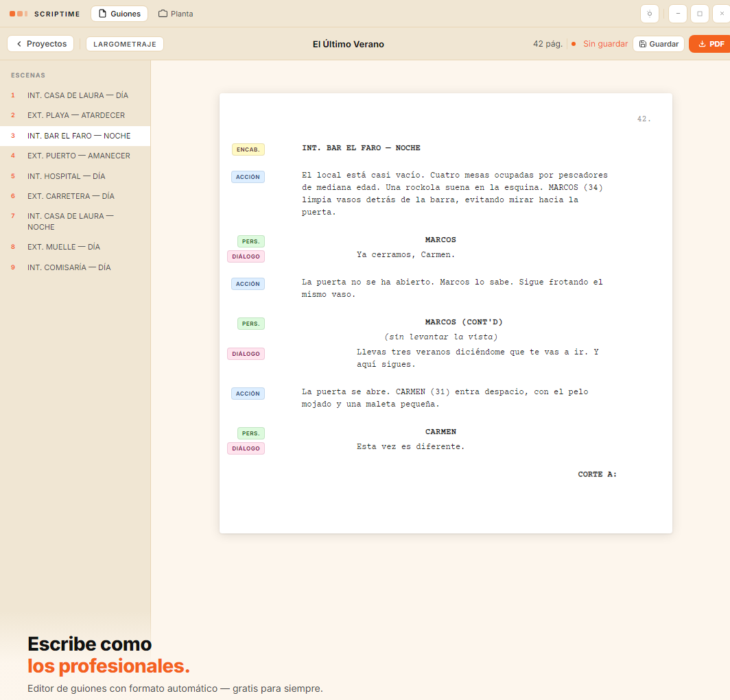Click action paragraph starting 'El local está casi vacío'

(454, 193)
